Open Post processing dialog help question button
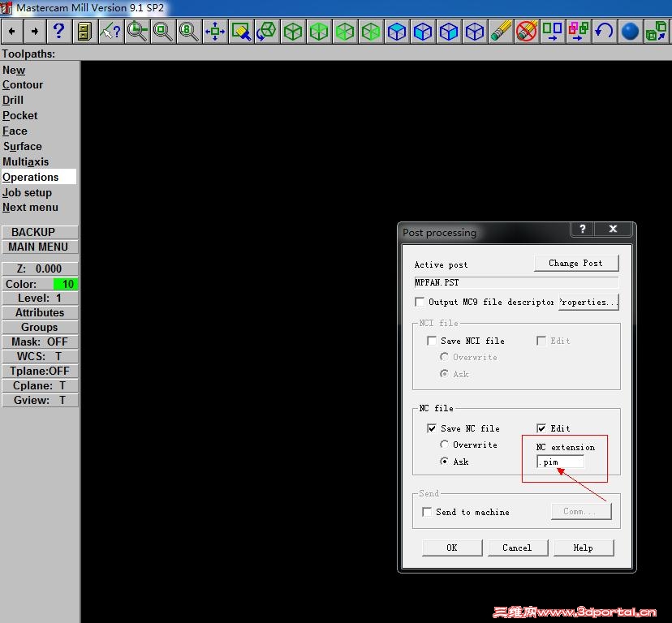This screenshot has height=623, width=672. 583,229
